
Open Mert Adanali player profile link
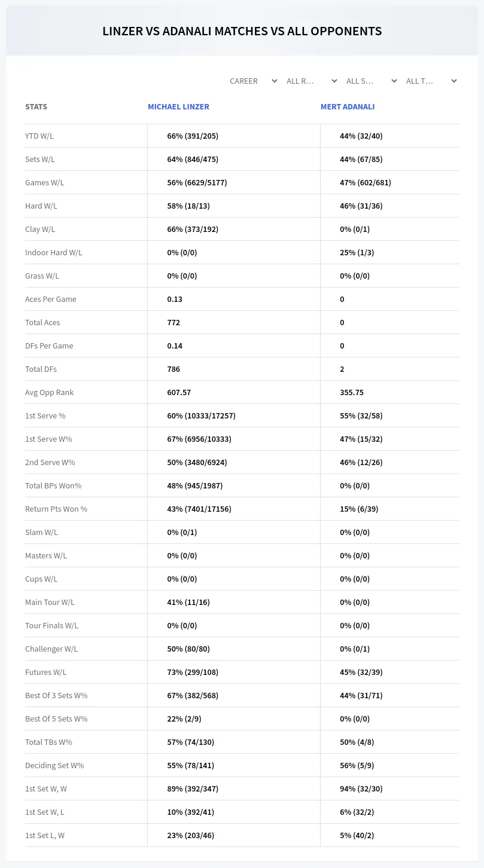pyautogui.click(x=348, y=106)
